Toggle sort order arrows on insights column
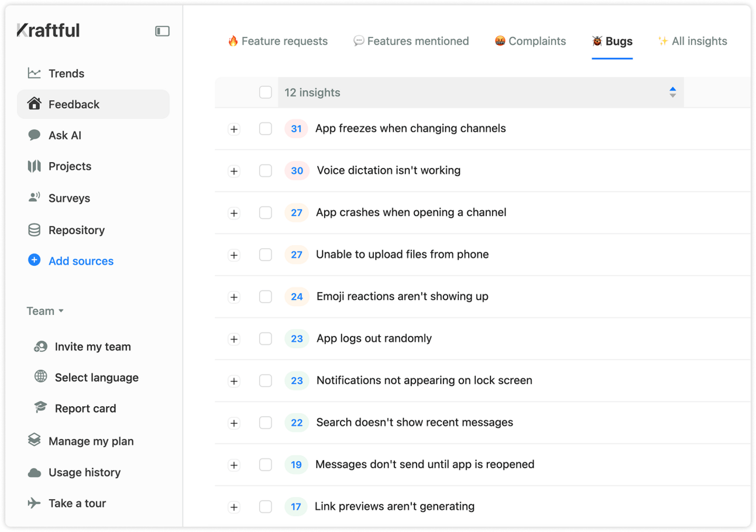 click(x=672, y=92)
